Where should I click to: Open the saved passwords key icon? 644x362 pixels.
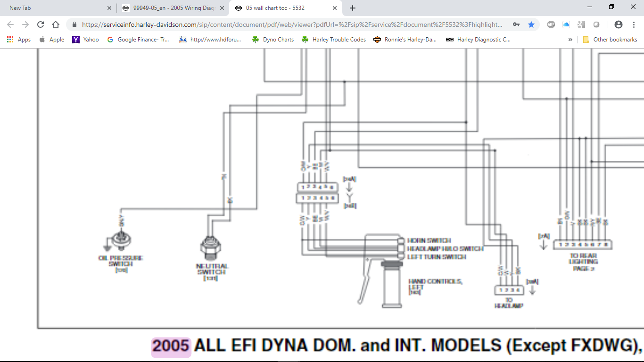517,25
